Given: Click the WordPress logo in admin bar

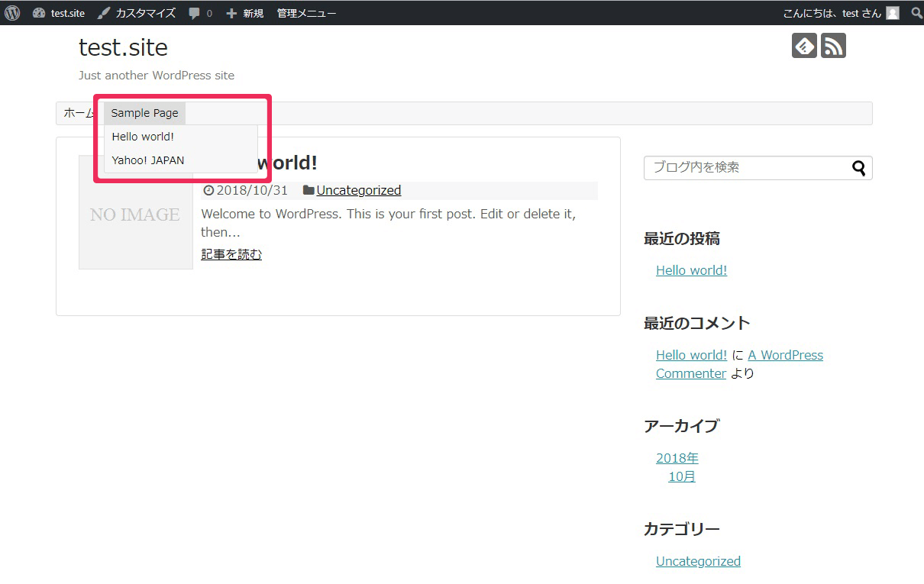Looking at the screenshot, I should [x=12, y=13].
